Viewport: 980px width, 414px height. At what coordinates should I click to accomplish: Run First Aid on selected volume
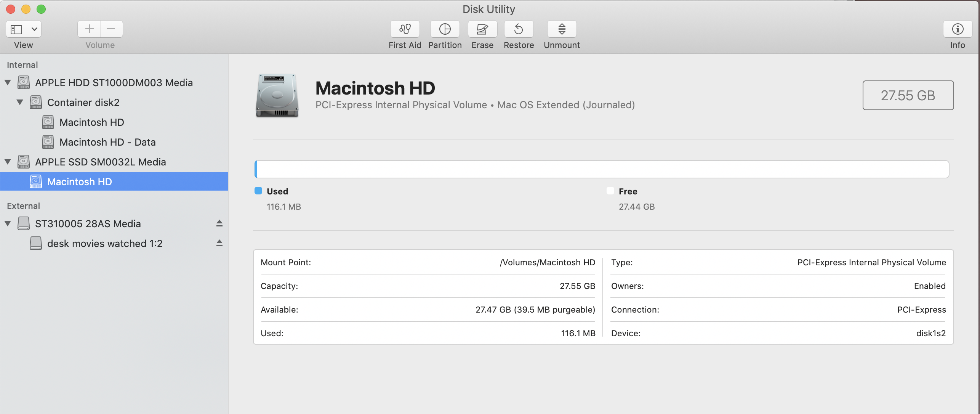coord(405,29)
